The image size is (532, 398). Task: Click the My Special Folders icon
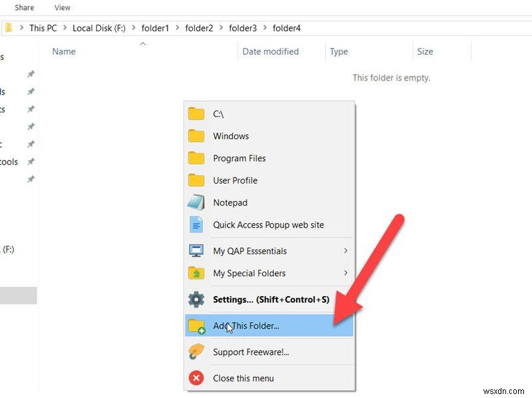196,273
